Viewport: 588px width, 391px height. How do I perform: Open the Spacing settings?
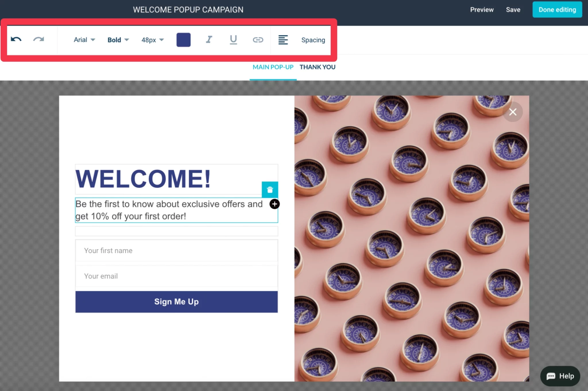point(313,40)
